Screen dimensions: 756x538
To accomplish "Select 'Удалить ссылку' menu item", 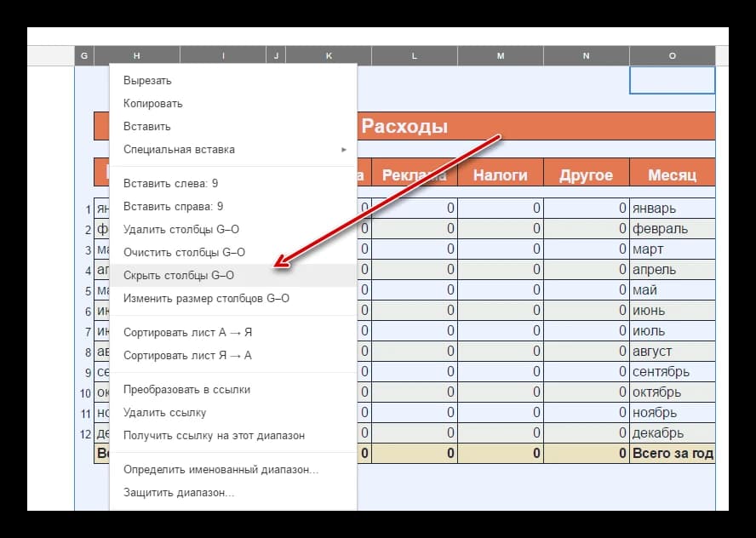I will [164, 412].
